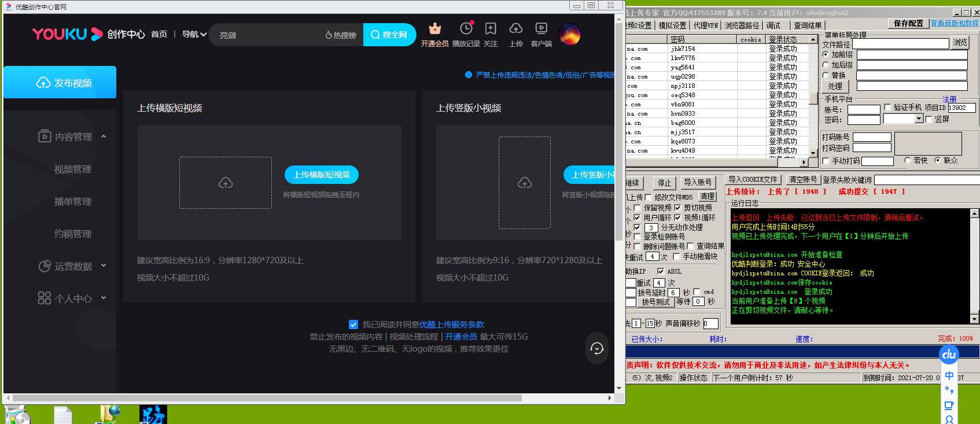Expand the 运营数据 section arrow
The width and height of the screenshot is (980, 424).
[104, 266]
